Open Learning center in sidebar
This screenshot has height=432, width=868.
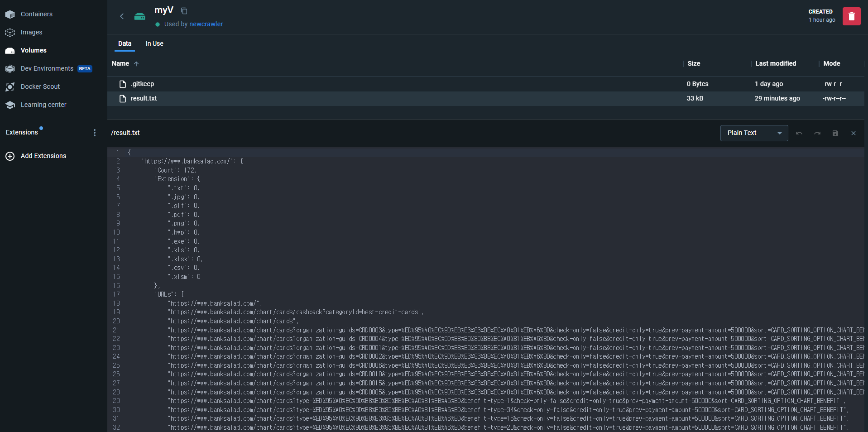pyautogui.click(x=43, y=105)
